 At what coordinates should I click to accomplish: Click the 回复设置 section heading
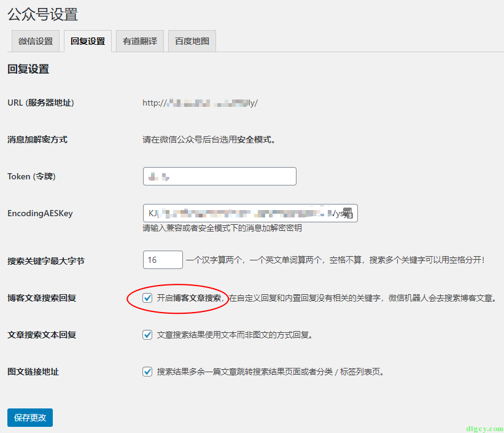[x=28, y=69]
